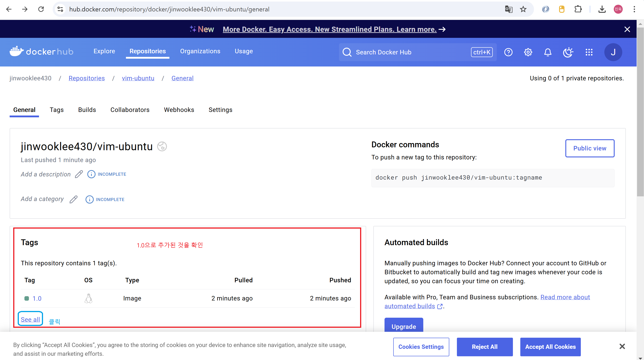
Task: Dismiss the New Streamlined Plans banner
Action: point(627,29)
